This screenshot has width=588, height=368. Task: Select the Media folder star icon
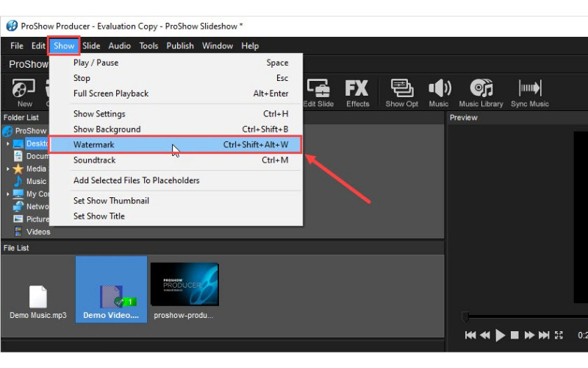[18, 169]
